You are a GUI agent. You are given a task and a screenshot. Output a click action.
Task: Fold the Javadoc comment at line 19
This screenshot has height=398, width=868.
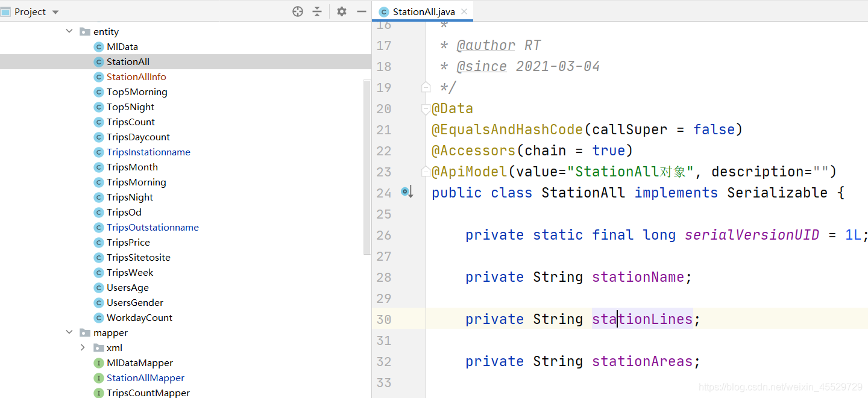pos(426,87)
